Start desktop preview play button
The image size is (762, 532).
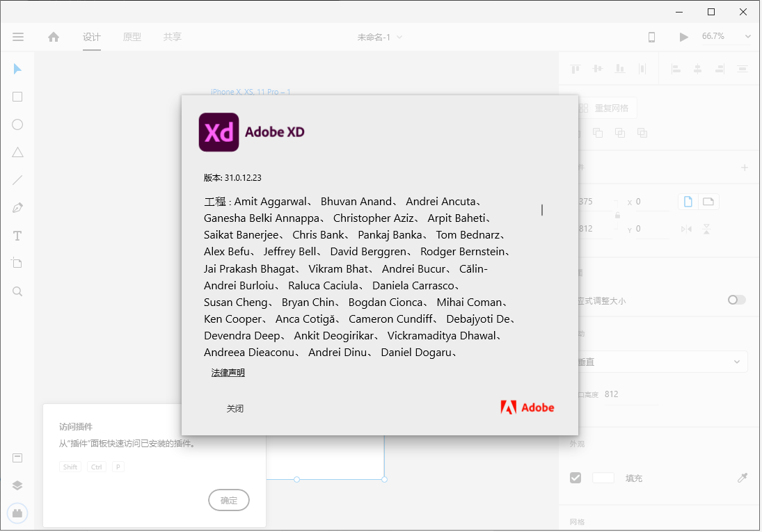(683, 37)
